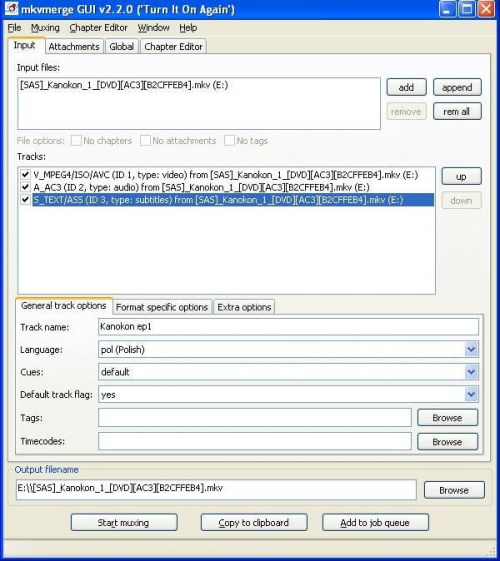Move selected track with the up button
This screenshot has height=561, width=500.
coord(461,176)
